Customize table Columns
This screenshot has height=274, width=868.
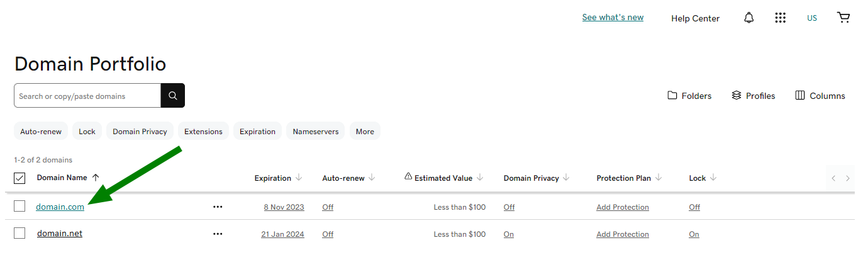point(820,96)
